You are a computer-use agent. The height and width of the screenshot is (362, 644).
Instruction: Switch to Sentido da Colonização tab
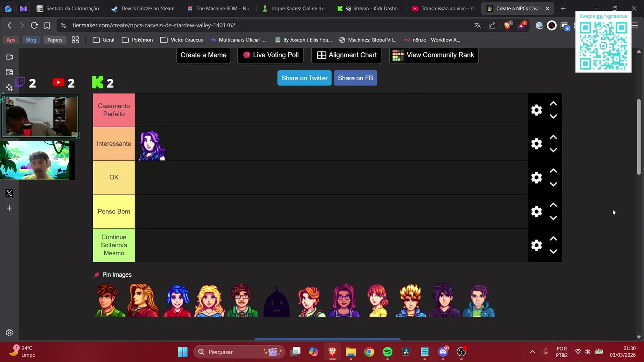(x=68, y=8)
